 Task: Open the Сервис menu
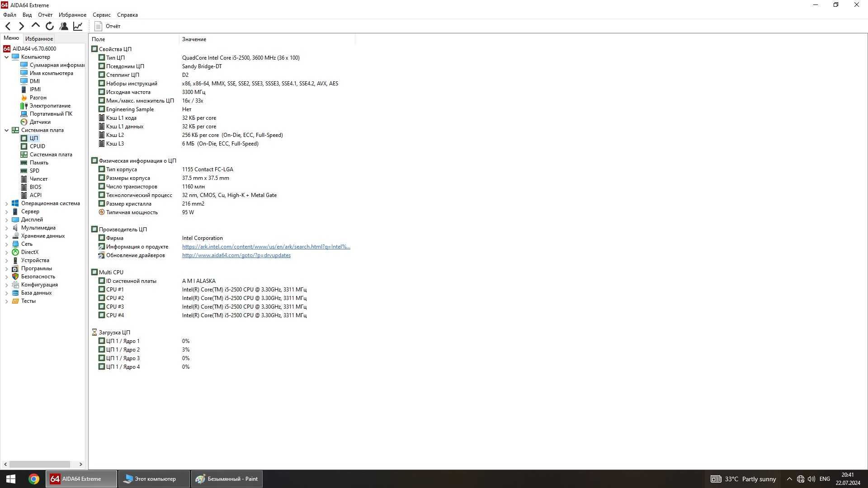(102, 15)
